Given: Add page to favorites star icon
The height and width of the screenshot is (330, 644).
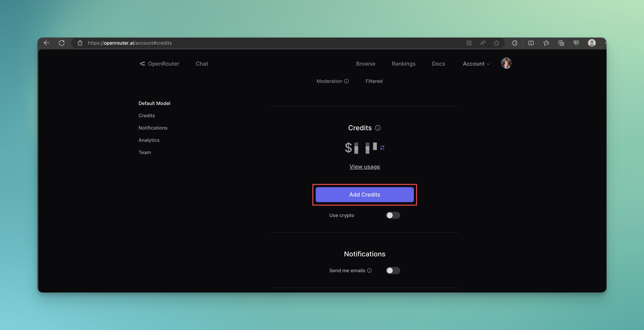Looking at the screenshot, I should click(496, 43).
